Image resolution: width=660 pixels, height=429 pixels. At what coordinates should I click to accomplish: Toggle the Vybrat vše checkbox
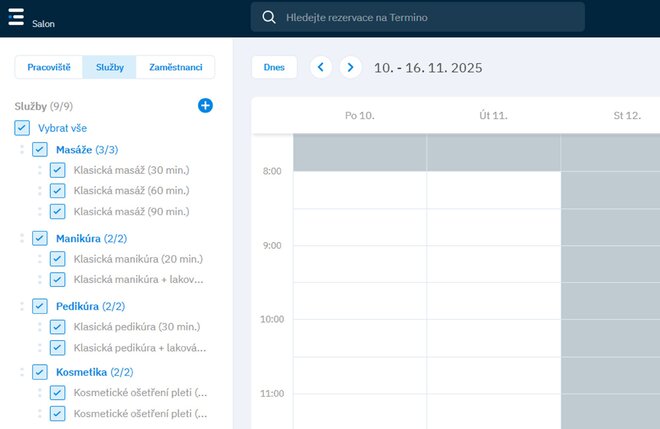point(22,128)
